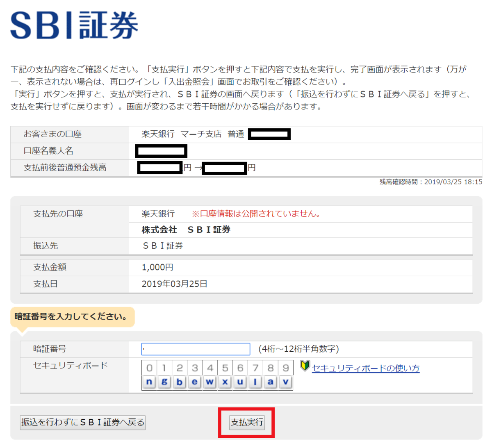Click security board key 'u'
The height and width of the screenshot is (448, 492).
tap(240, 382)
